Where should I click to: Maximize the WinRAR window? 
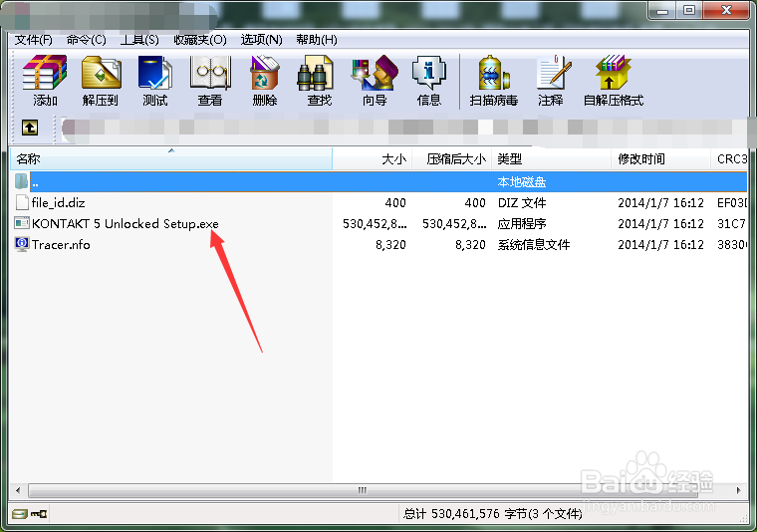[x=689, y=10]
